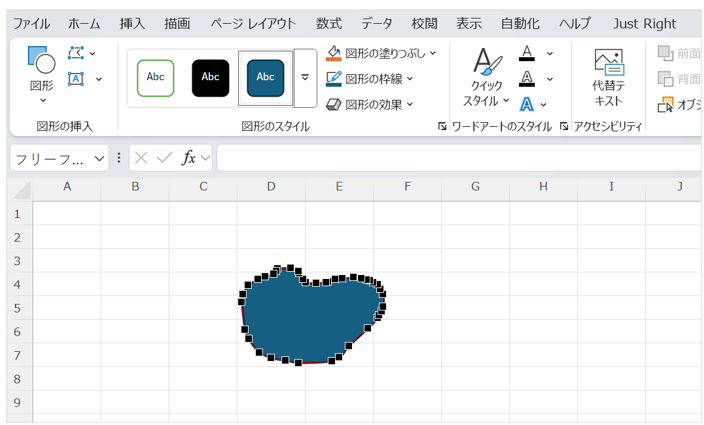Switch to the データ tab
The width and height of the screenshot is (704, 425).
(377, 23)
